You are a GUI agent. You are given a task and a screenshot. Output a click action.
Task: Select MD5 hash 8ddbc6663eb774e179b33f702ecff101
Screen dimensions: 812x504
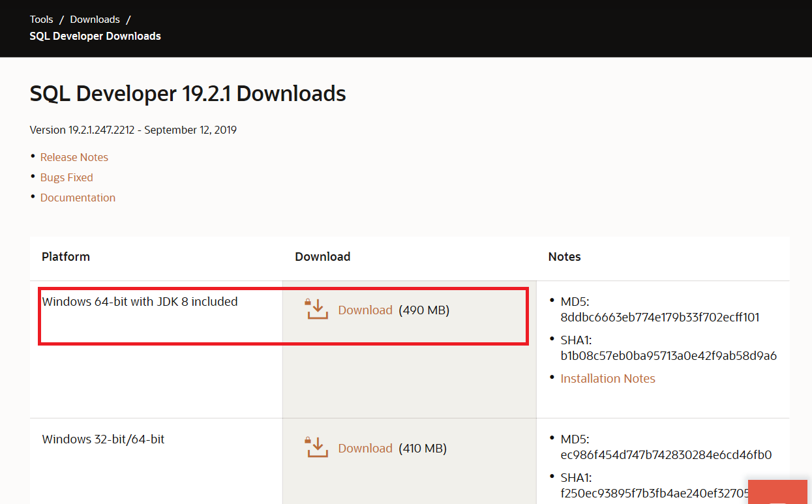660,318
